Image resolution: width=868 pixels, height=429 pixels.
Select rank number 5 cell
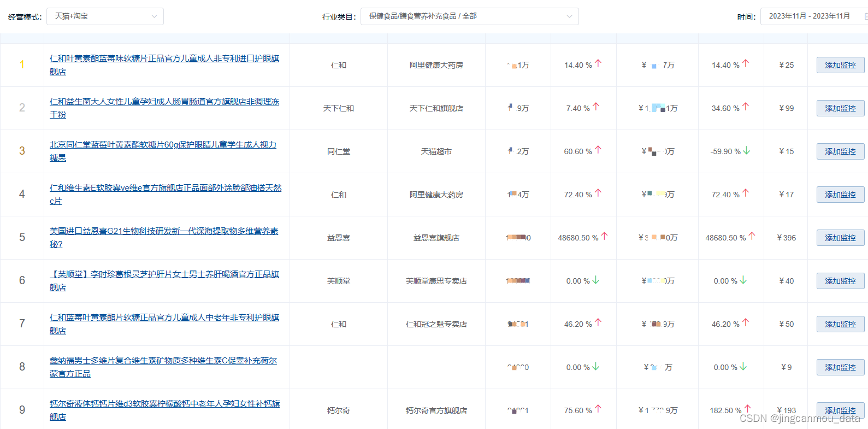22,237
